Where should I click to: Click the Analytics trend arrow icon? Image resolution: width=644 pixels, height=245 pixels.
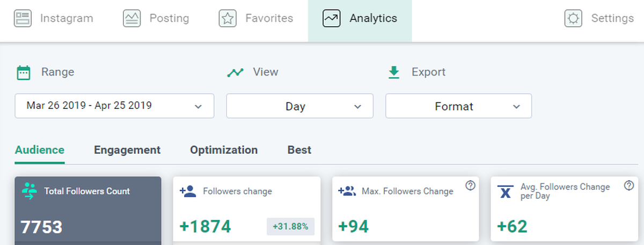[331, 18]
